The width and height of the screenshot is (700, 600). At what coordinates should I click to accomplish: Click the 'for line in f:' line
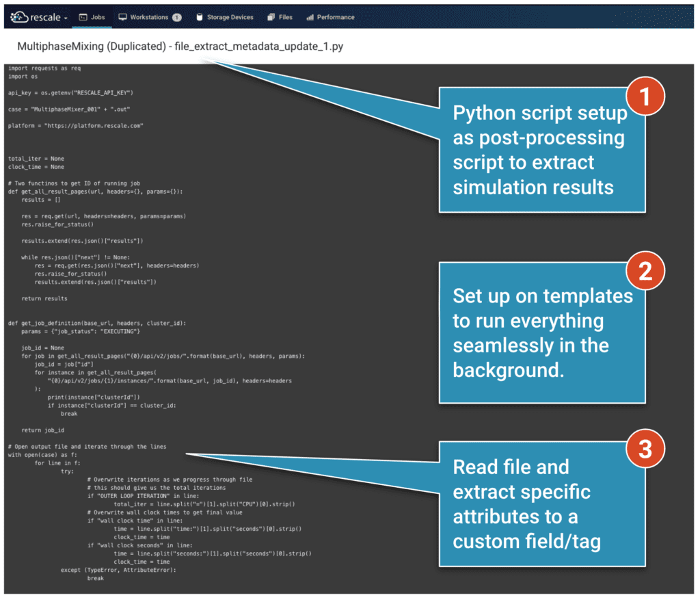[x=57, y=464]
